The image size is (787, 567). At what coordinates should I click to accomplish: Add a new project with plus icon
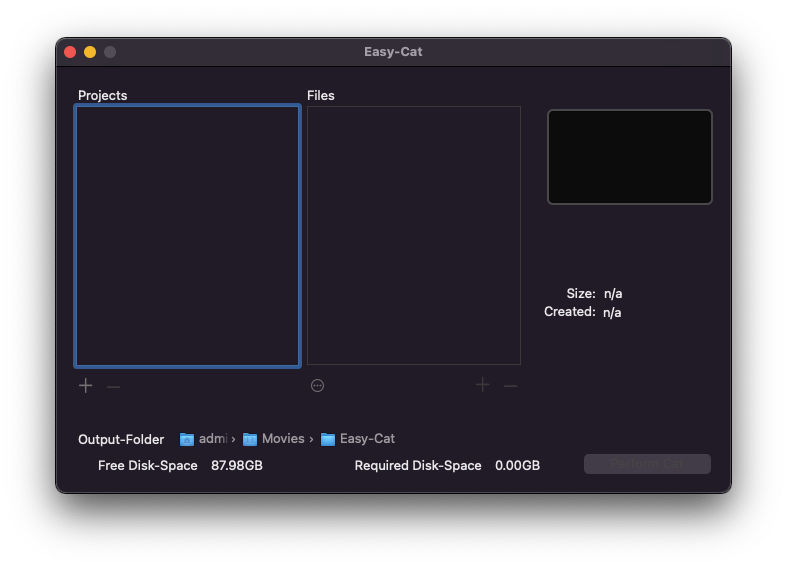click(x=86, y=386)
